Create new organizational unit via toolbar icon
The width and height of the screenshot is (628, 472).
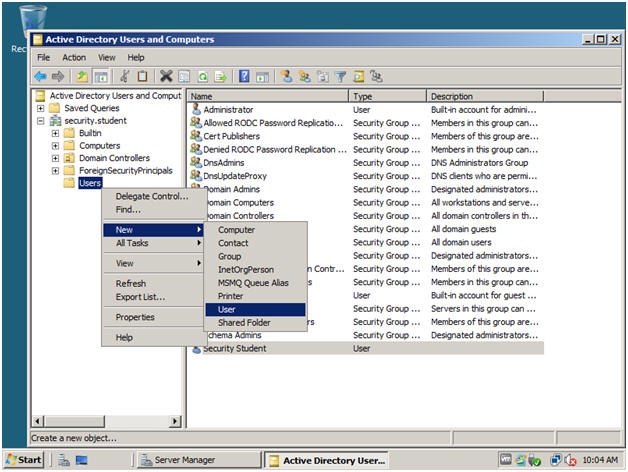click(x=323, y=76)
